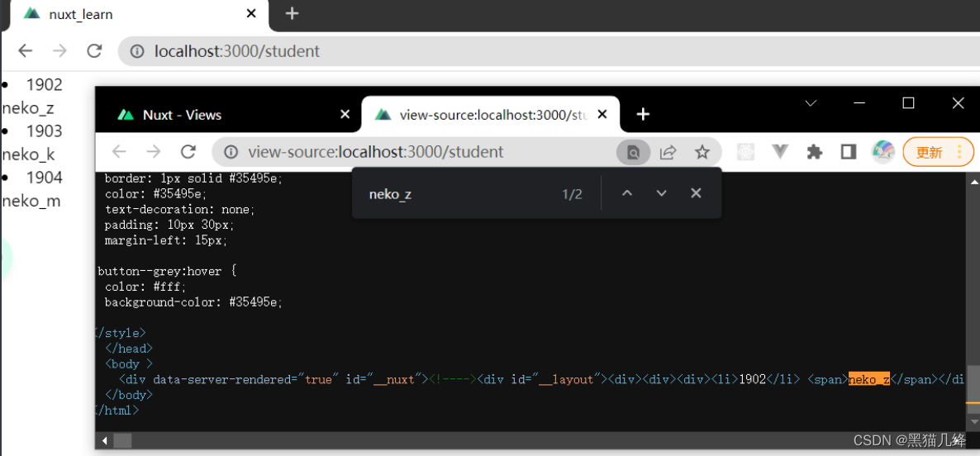
Task: Click site info icon in view-source address bar
Action: click(x=231, y=152)
